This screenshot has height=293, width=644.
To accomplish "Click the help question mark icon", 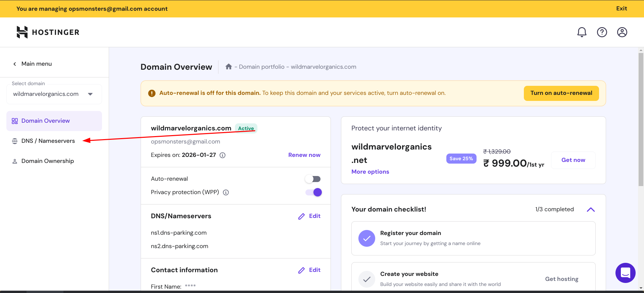I will click(x=602, y=32).
